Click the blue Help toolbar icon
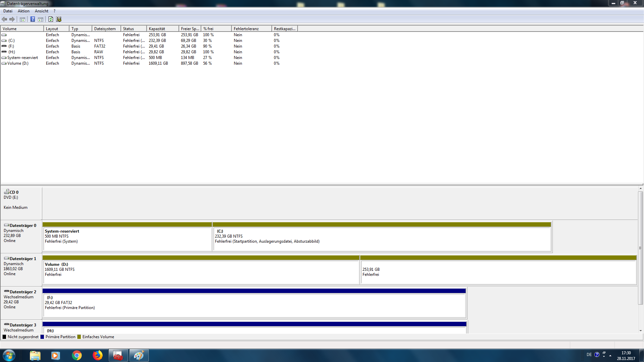 pos(33,19)
